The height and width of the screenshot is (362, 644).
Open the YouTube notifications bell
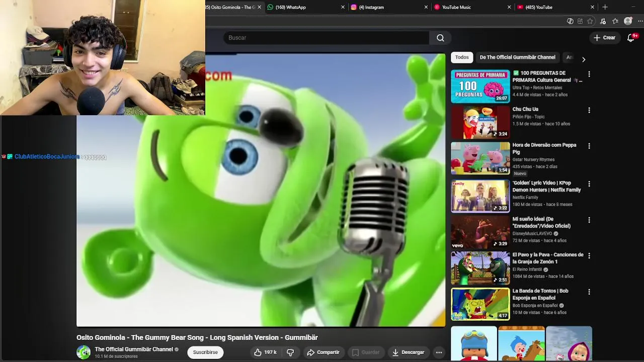pyautogui.click(x=631, y=38)
